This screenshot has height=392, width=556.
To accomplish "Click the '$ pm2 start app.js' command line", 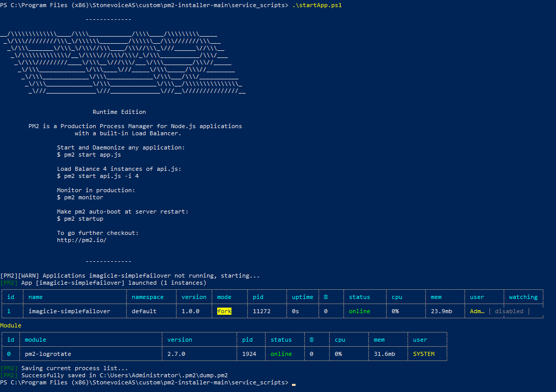I will 89,155.
